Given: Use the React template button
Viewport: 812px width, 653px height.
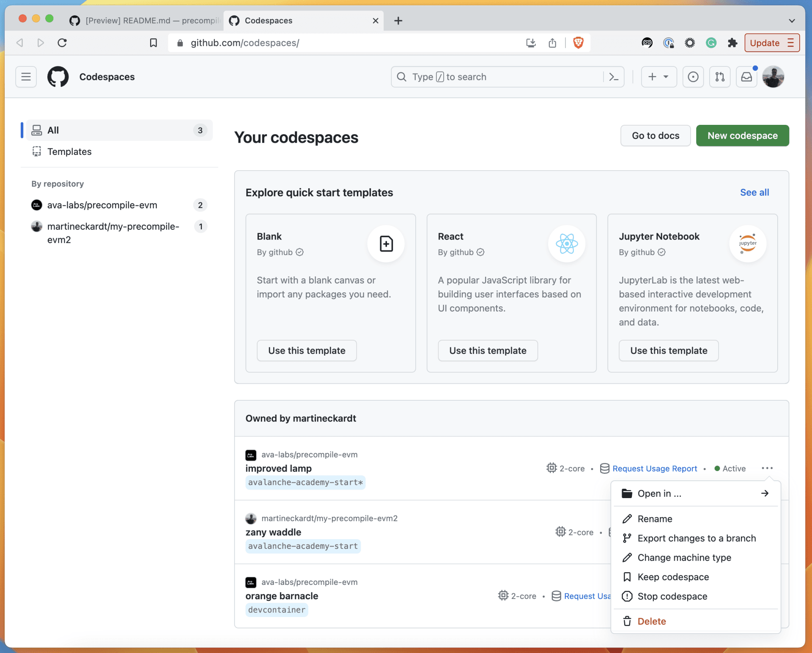Looking at the screenshot, I should pos(488,350).
